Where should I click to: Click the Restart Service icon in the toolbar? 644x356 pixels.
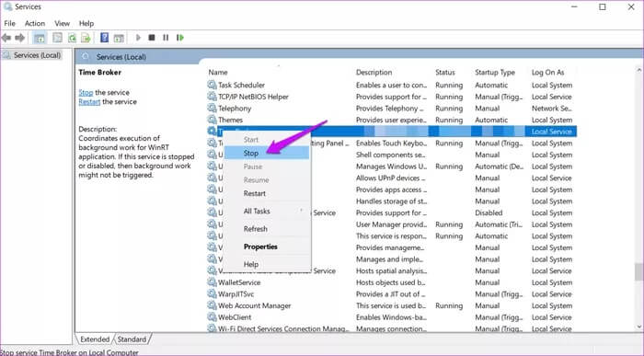[180, 38]
